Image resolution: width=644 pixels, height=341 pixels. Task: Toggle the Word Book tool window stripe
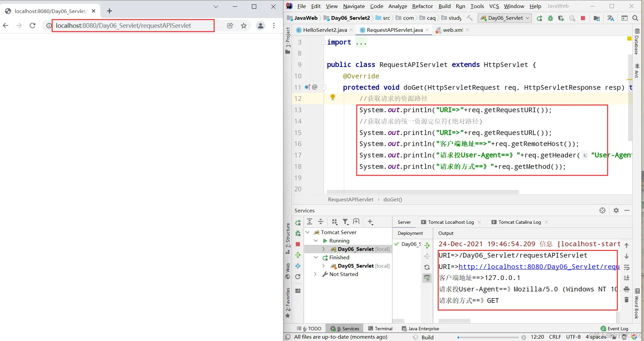[x=637, y=303]
